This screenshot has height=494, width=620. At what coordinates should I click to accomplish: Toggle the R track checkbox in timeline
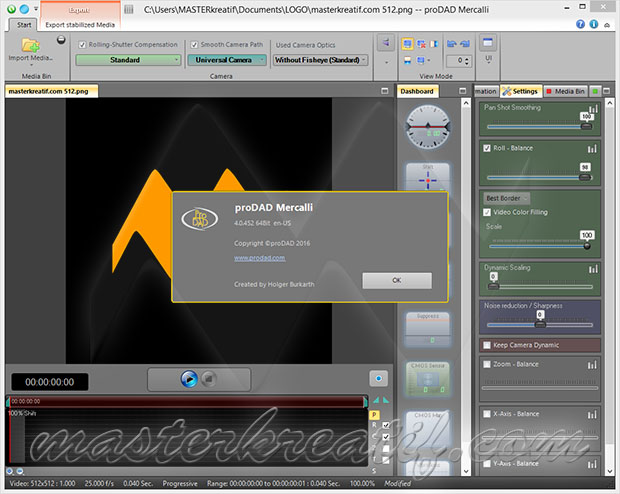tap(386, 425)
